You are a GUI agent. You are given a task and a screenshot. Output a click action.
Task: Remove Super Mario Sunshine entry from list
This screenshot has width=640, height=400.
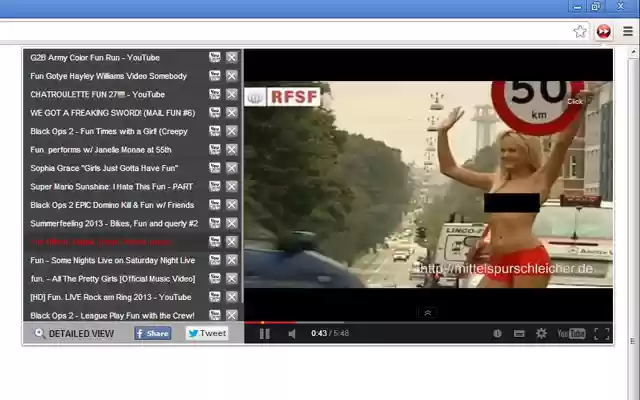tap(232, 186)
